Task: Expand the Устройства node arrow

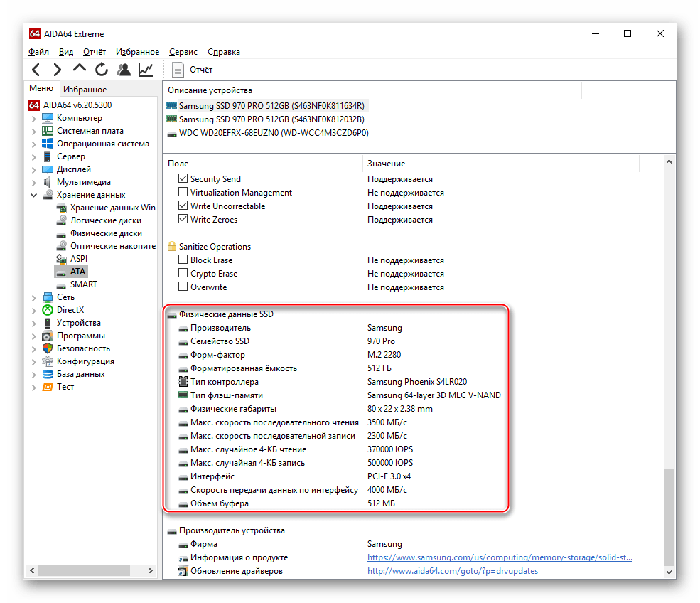Action: [34, 323]
